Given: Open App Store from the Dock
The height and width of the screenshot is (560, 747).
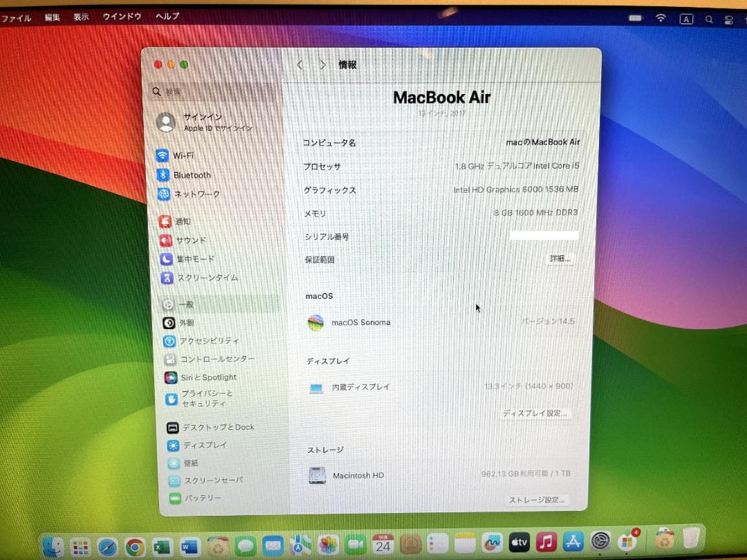Looking at the screenshot, I should (573, 541).
